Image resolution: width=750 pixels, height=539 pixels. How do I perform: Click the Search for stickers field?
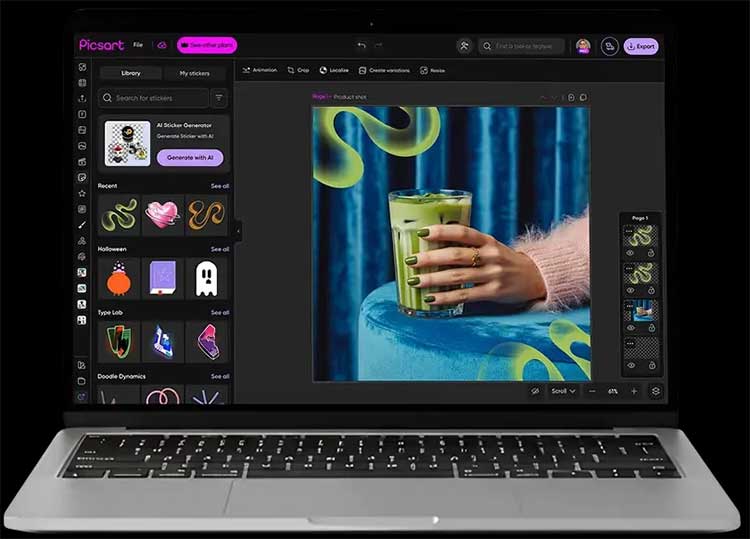point(154,98)
